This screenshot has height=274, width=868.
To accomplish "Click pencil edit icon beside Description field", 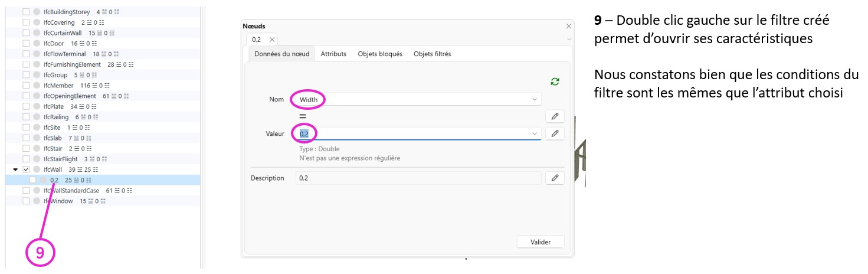I will point(554,178).
